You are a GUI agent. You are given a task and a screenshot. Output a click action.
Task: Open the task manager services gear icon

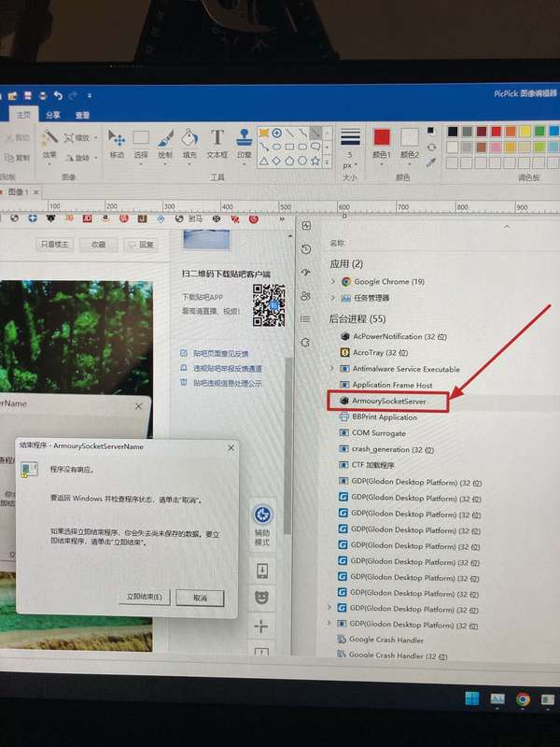coord(306,343)
